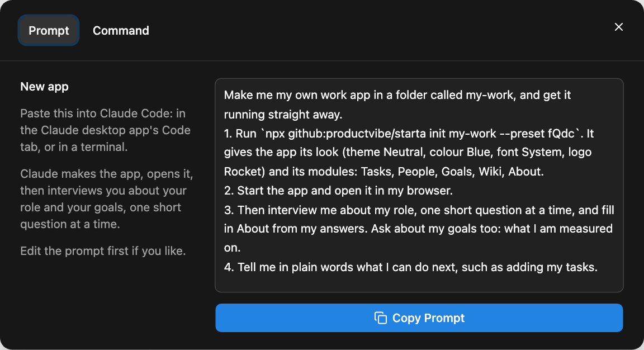Image resolution: width=644 pixels, height=350 pixels.
Task: Click the "Edit the prompt first if you like." text
Action: click(103, 251)
